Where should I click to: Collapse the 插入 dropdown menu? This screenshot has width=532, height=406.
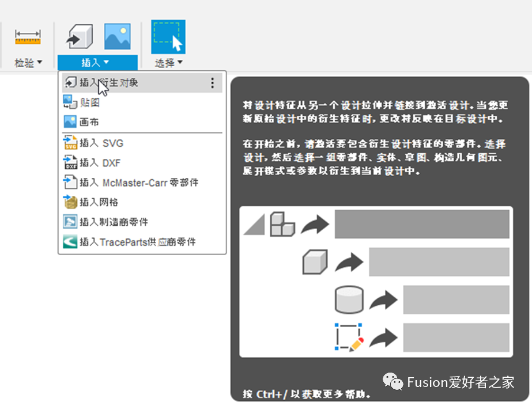point(97,62)
